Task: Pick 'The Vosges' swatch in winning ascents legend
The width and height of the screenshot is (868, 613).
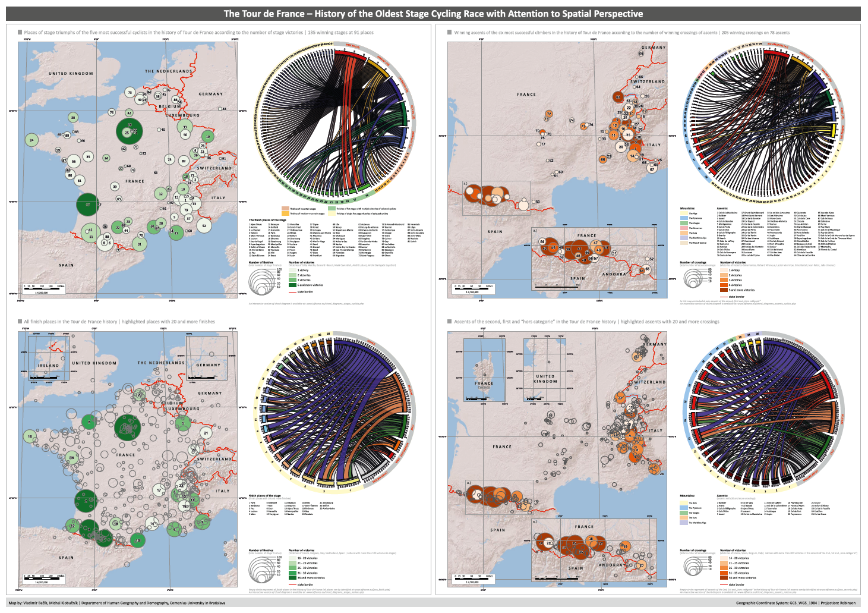Action: [684, 223]
